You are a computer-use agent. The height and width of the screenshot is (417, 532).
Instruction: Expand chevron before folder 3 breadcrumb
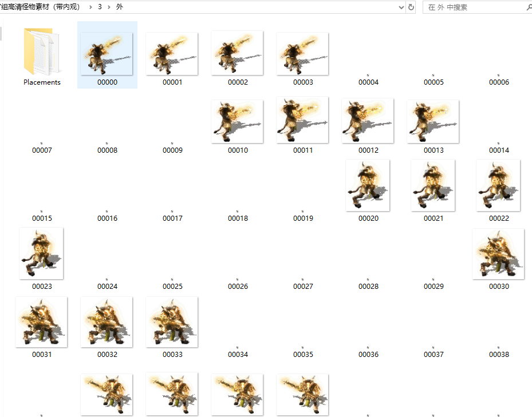[x=90, y=7]
